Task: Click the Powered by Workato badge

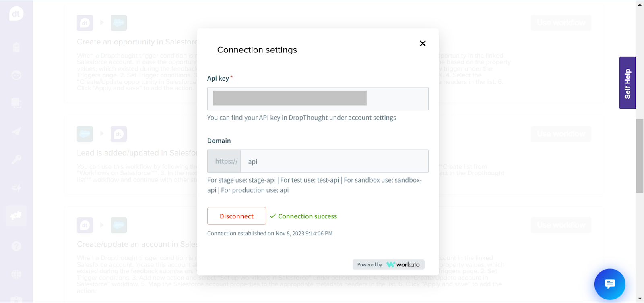Action: pos(388,264)
